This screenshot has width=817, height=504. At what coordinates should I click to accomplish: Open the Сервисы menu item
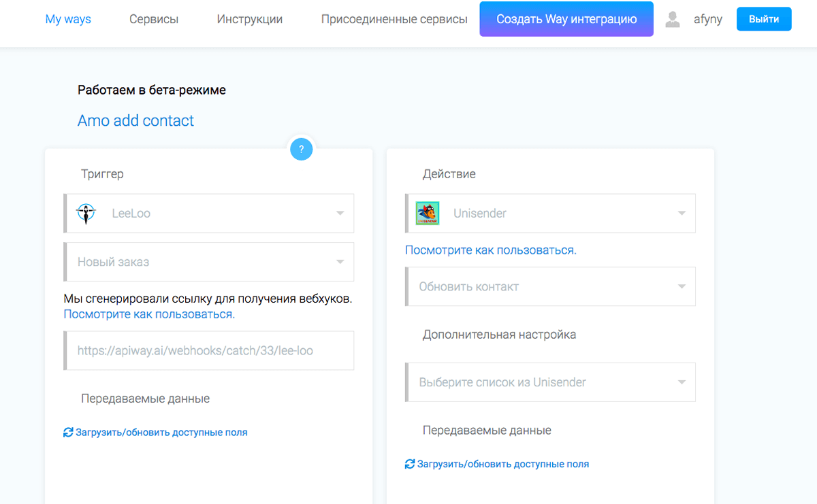[x=154, y=19]
